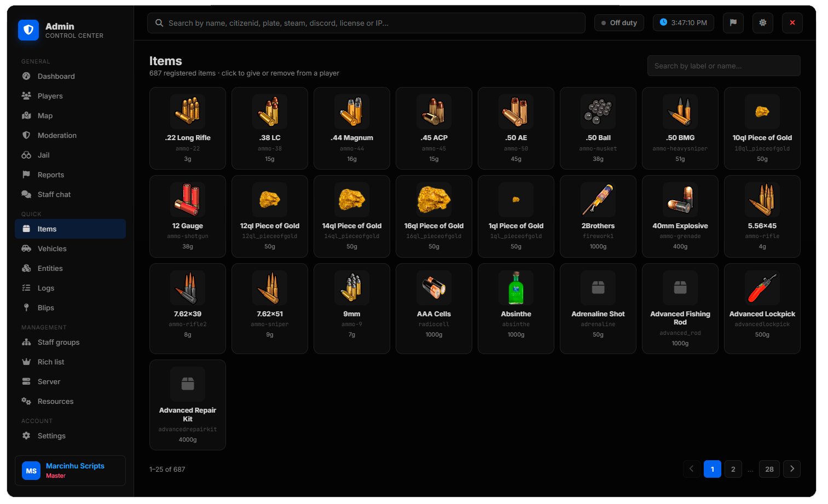Go to next page with right chevron

tap(792, 469)
